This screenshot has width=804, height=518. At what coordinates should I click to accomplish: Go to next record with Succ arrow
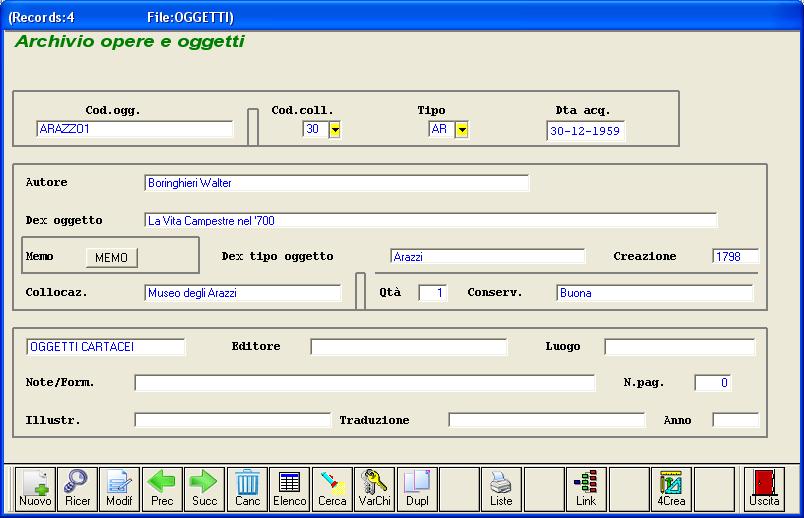[205, 489]
